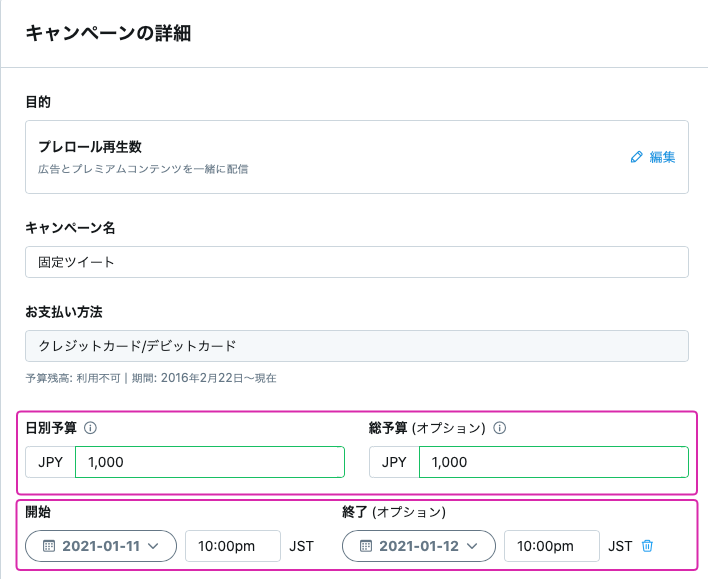This screenshot has height=579, width=708.
Task: Click the start time 10:00pm field
Action: pos(233,546)
